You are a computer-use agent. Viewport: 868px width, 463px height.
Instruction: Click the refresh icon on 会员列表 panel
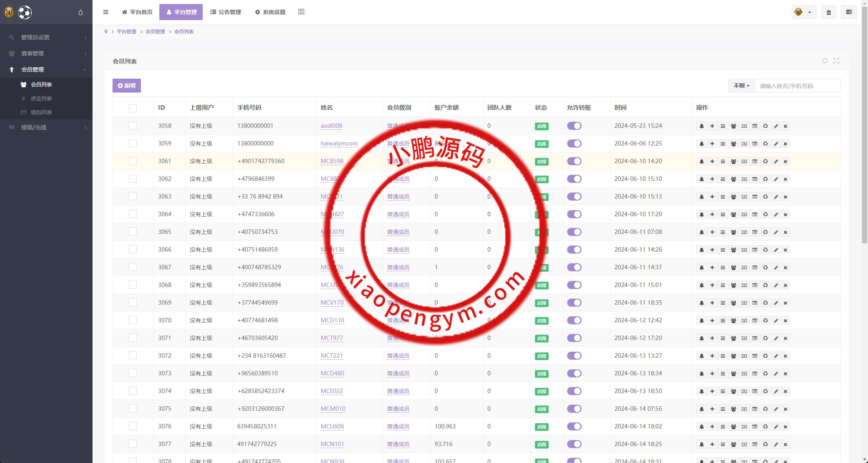(x=825, y=61)
